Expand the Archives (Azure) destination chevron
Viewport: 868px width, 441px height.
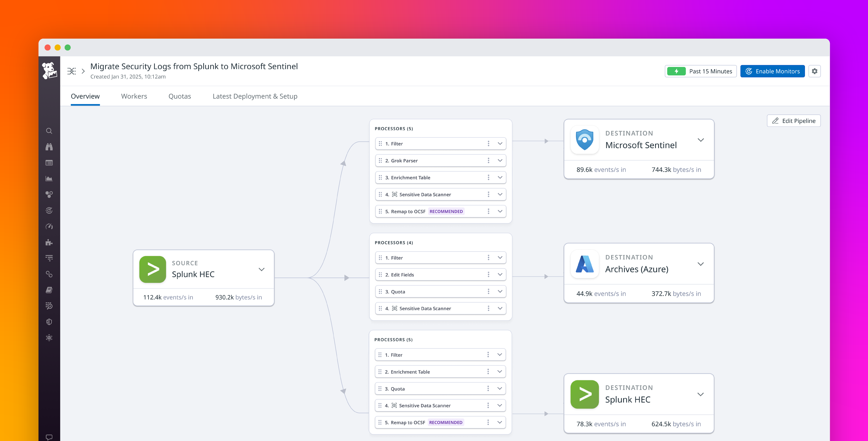[701, 264]
